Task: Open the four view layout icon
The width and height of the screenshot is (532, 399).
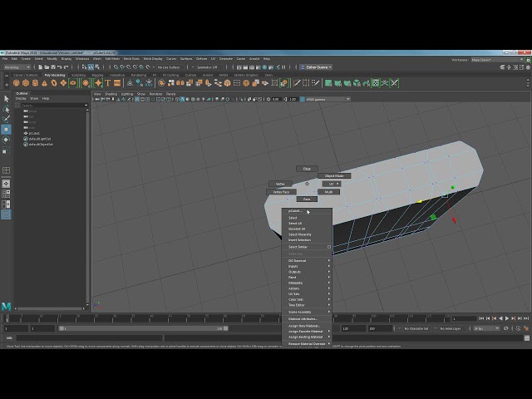Action: [x=6, y=194]
